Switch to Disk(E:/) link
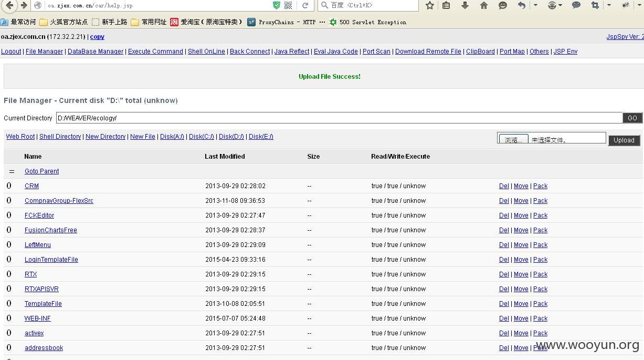This screenshot has height=360, width=644. pyautogui.click(x=261, y=137)
